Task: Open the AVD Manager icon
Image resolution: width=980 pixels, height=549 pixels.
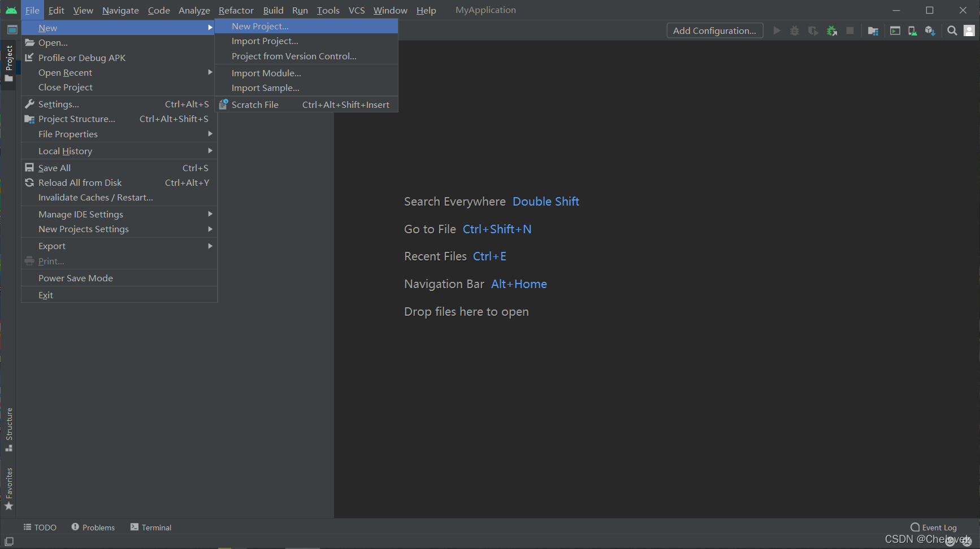Action: coord(912,30)
